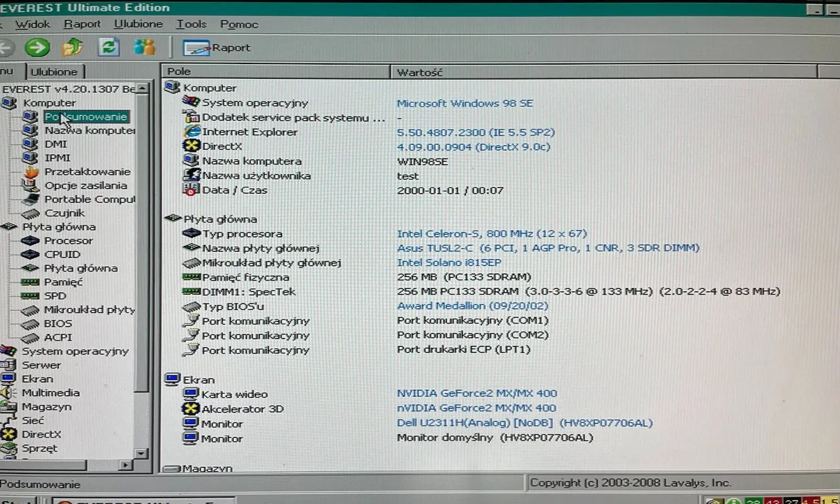Open nVIDIA GeForce2 Akcelerator 3D link

pyautogui.click(x=476, y=408)
